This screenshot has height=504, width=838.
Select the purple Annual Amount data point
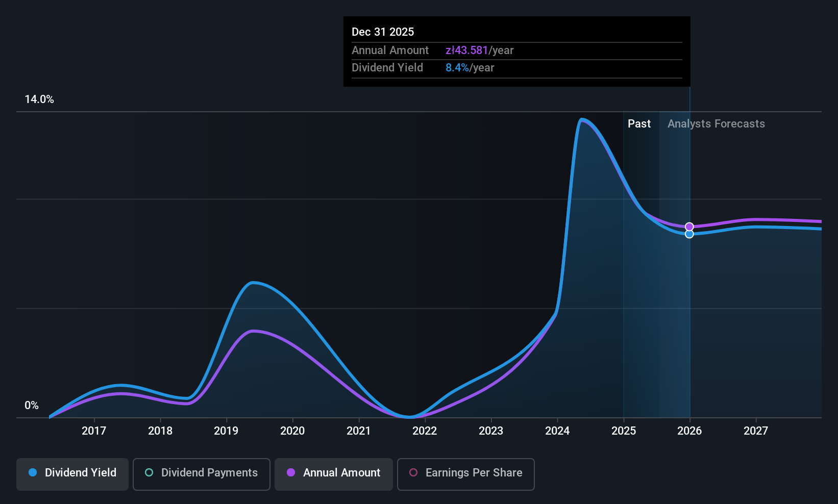point(689,226)
